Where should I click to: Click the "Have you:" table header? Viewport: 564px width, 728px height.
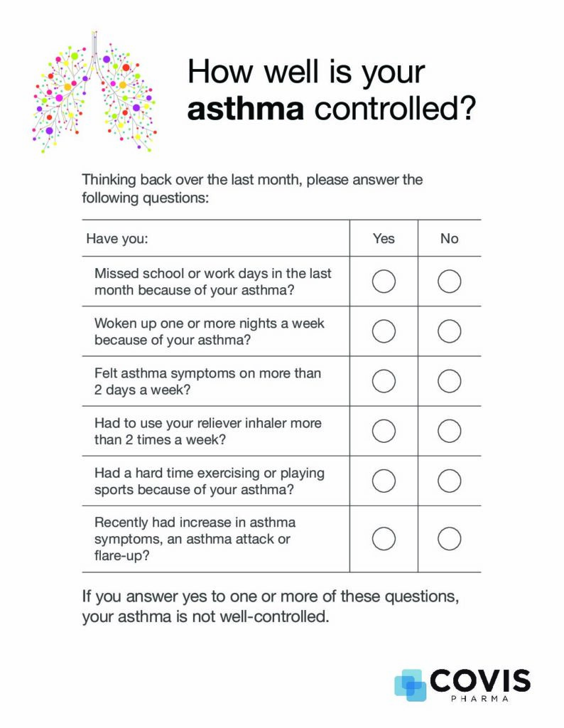click(117, 239)
